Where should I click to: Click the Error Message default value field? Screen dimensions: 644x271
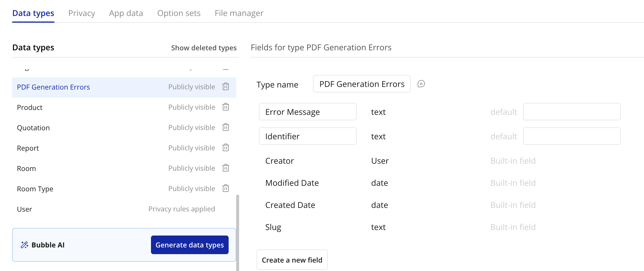[572, 112]
